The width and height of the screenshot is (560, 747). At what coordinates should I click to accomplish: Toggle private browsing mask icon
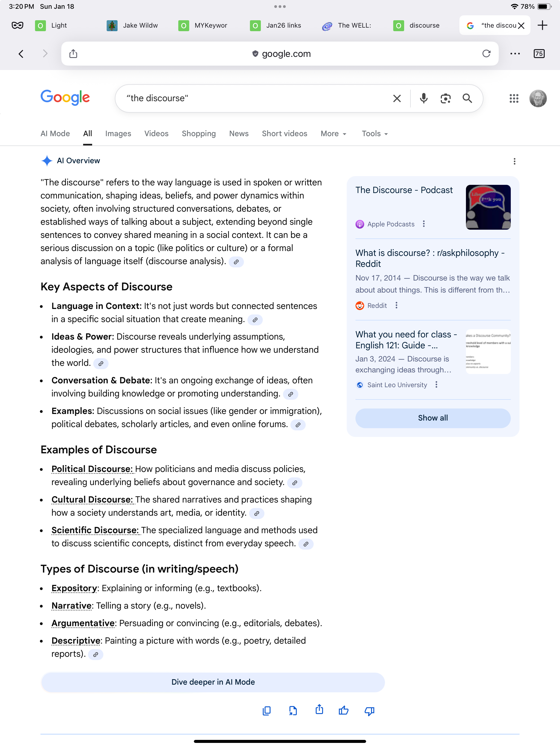(x=17, y=25)
